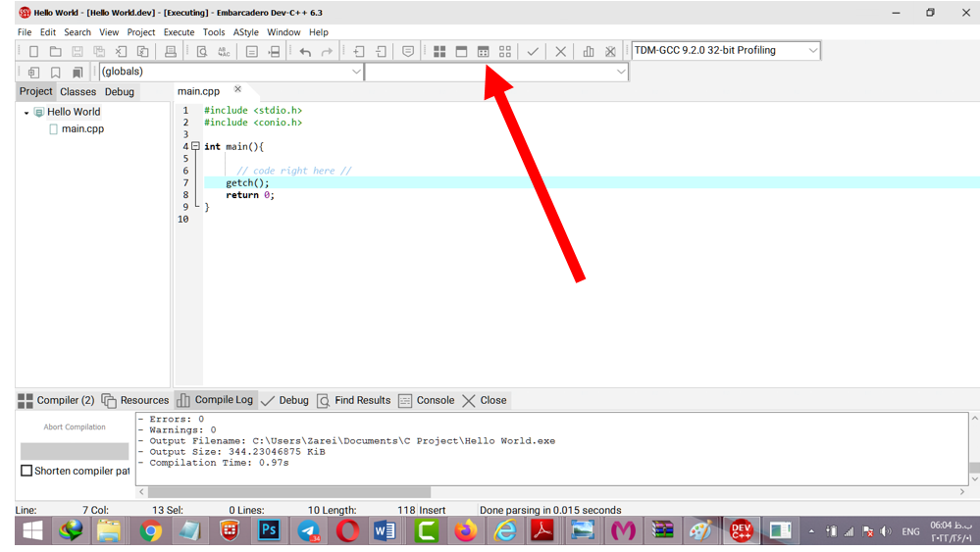This screenshot has height=552, width=980.
Task: Start debugging with the checkmark icon
Action: pyautogui.click(x=533, y=51)
